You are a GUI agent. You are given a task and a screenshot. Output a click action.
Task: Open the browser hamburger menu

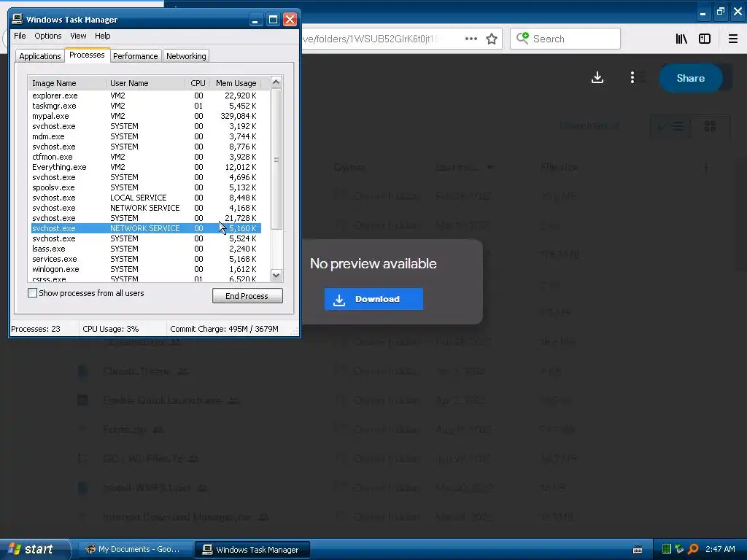[732, 39]
